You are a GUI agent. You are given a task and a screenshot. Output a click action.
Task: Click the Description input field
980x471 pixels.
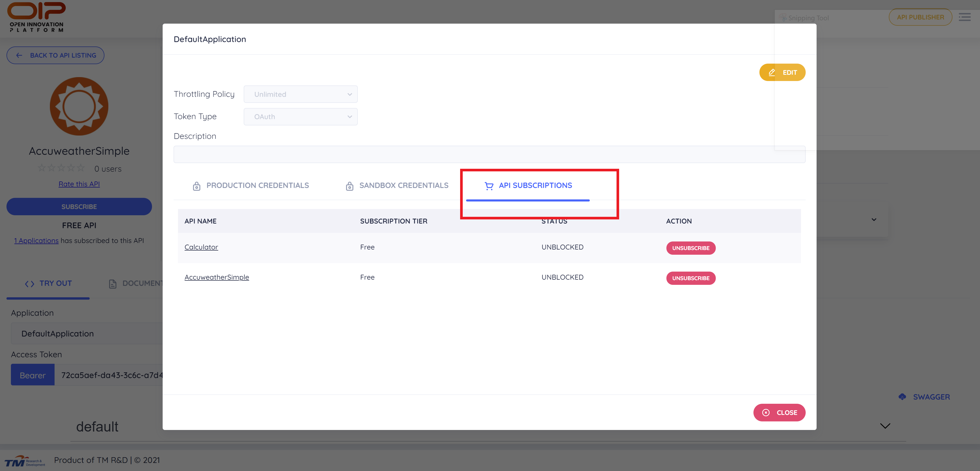pyautogui.click(x=489, y=154)
